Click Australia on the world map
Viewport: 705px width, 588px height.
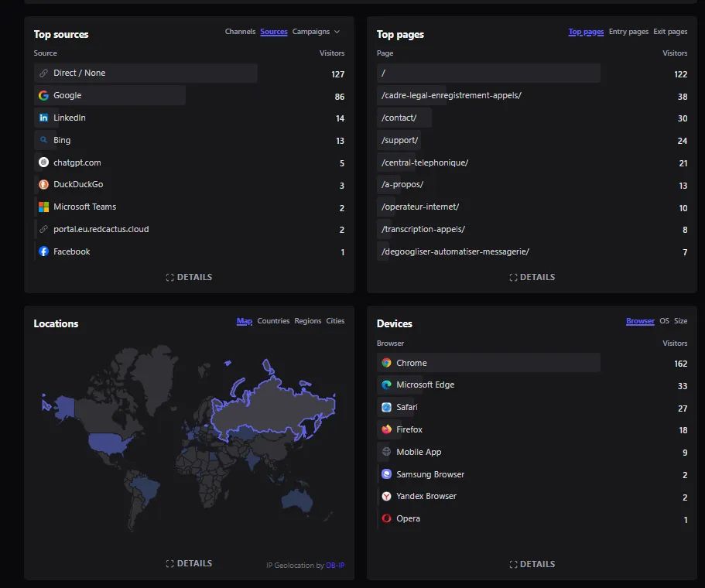pos(296,499)
